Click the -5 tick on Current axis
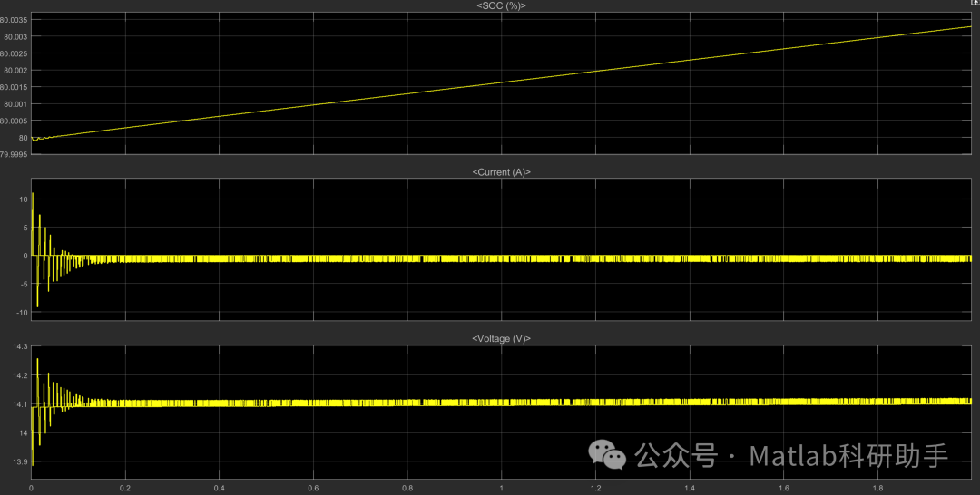980x495 pixels. tap(23, 284)
